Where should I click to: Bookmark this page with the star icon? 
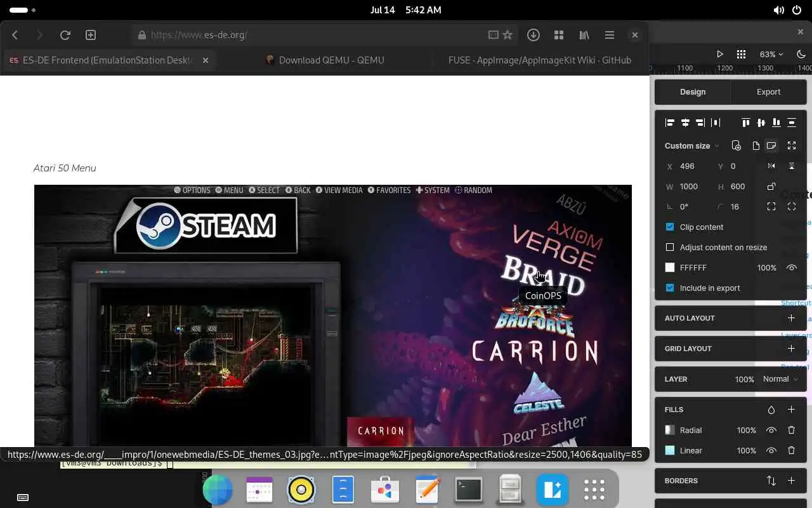507,35
